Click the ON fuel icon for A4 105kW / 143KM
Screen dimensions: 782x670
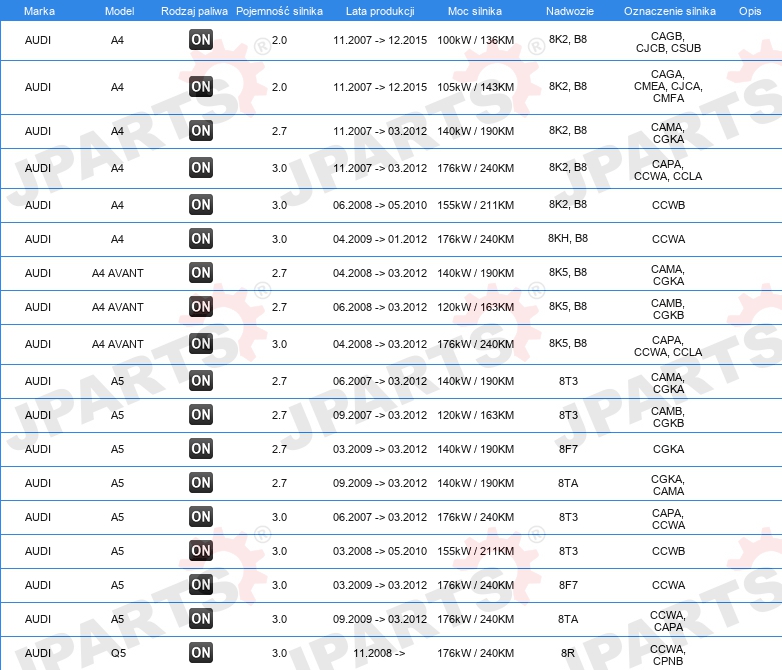(x=201, y=87)
